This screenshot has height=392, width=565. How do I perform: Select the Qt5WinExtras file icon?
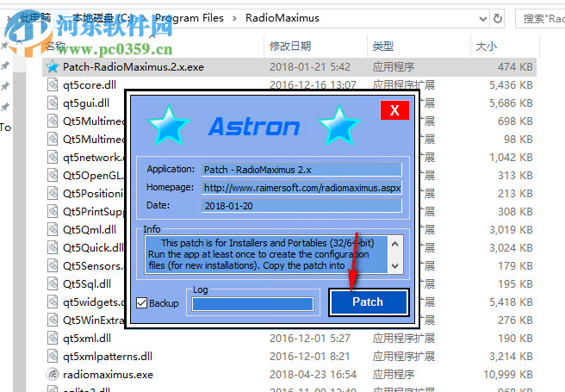coord(53,320)
